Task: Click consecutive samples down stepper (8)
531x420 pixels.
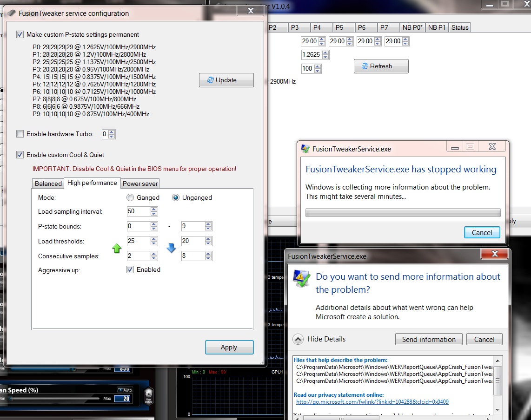Action: coord(208,256)
